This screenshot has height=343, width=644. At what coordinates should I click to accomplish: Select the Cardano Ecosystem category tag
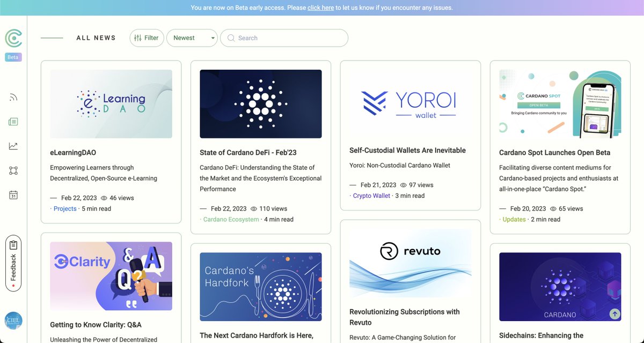coord(231,219)
